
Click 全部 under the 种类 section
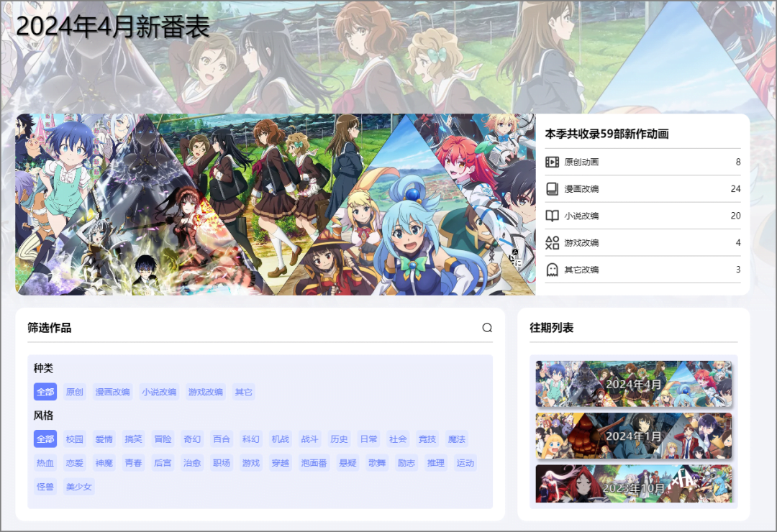click(x=45, y=392)
